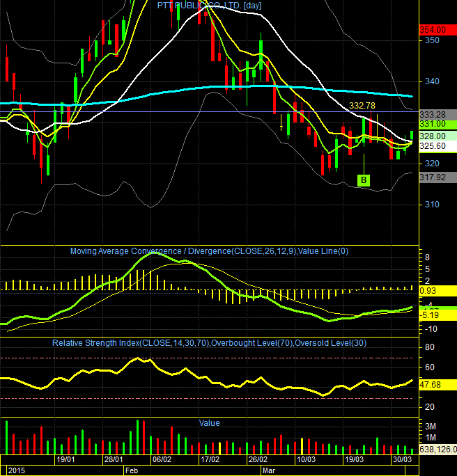Click the green B buy signal marker
457x476 pixels.
click(364, 180)
